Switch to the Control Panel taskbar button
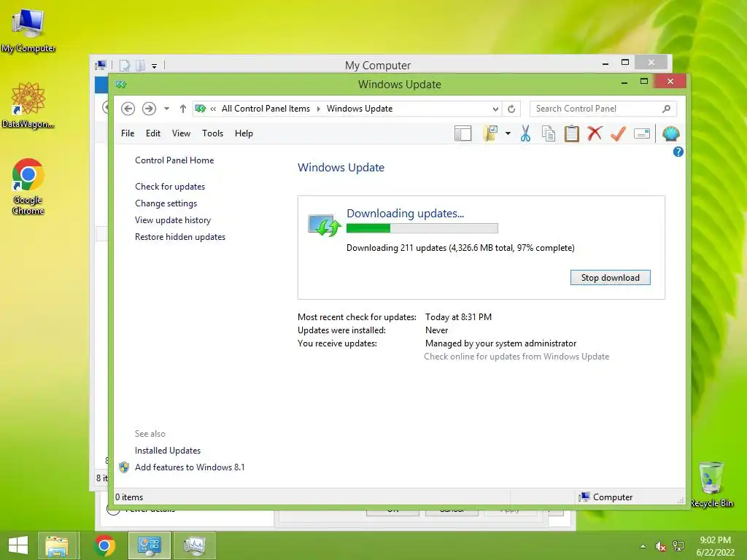The width and height of the screenshot is (747, 560). pos(149,545)
